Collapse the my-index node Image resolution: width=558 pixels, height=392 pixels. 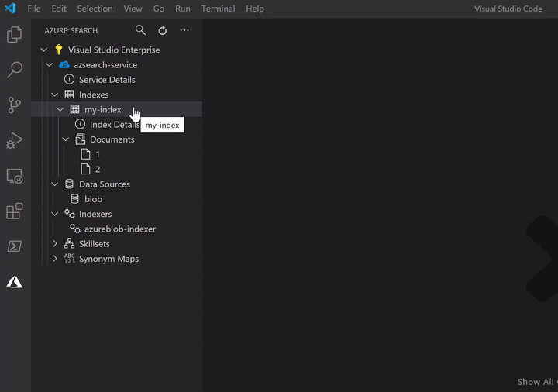pyautogui.click(x=60, y=109)
